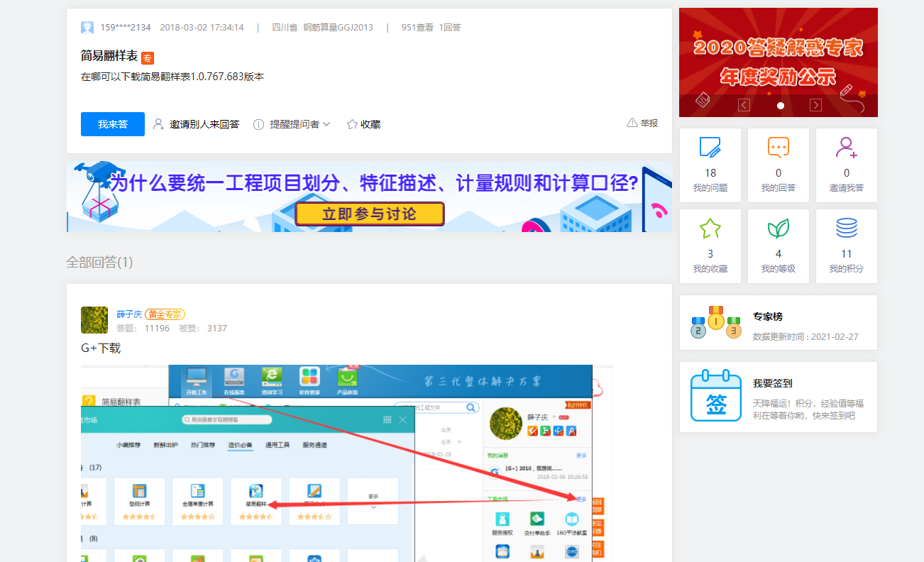
Task: Click the calendar 签 sign-in icon
Action: pyautogui.click(x=716, y=397)
